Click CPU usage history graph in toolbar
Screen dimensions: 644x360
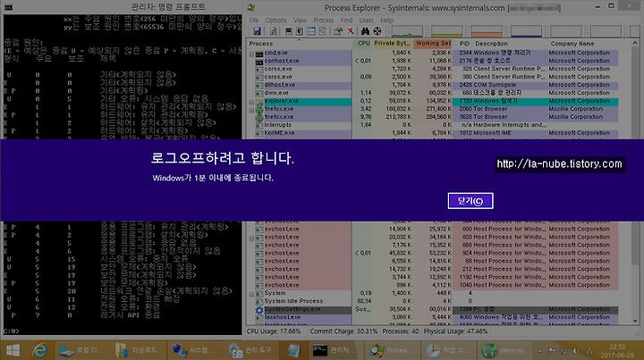407,31
